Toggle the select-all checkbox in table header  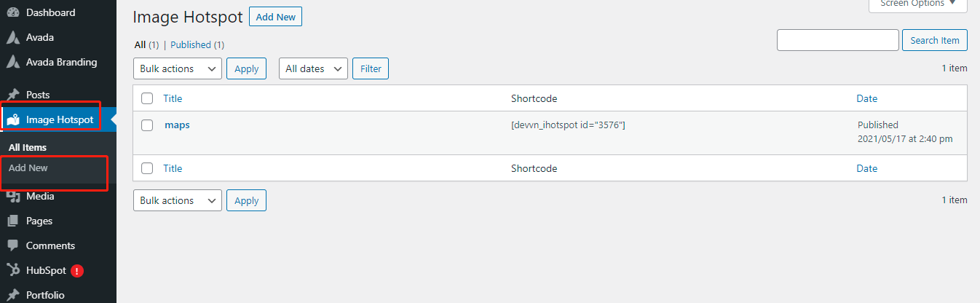point(147,98)
